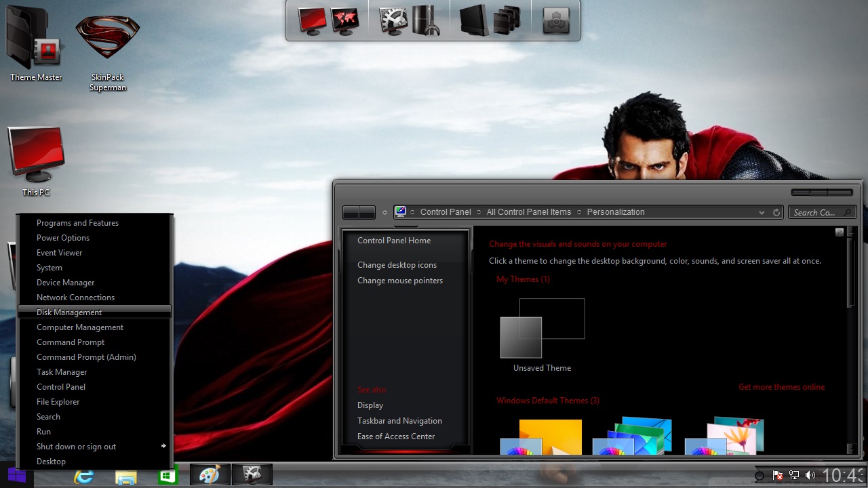Switch to the gear monitor taskbar window
The width and height of the screenshot is (868, 488).
pos(252,475)
